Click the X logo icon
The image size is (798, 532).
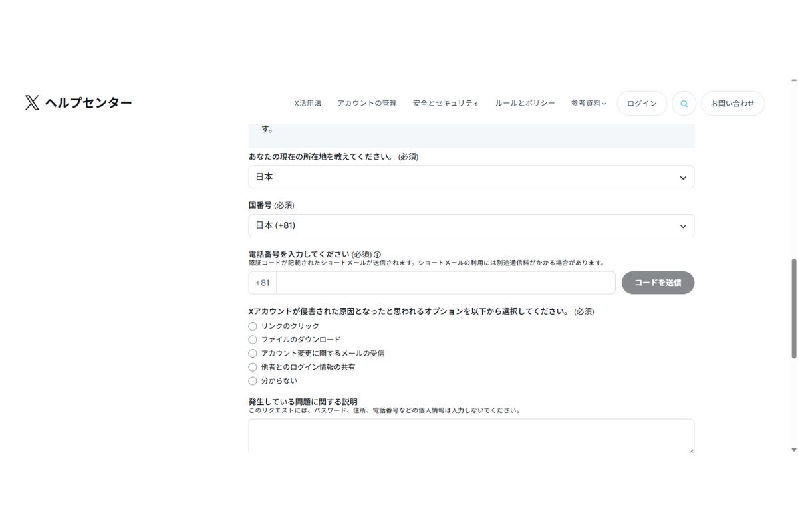[x=32, y=102]
